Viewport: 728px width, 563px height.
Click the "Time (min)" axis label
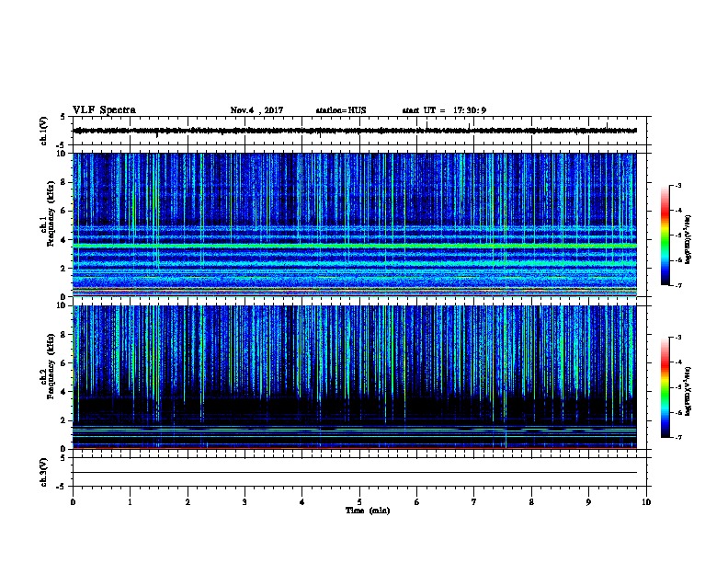(x=368, y=511)
